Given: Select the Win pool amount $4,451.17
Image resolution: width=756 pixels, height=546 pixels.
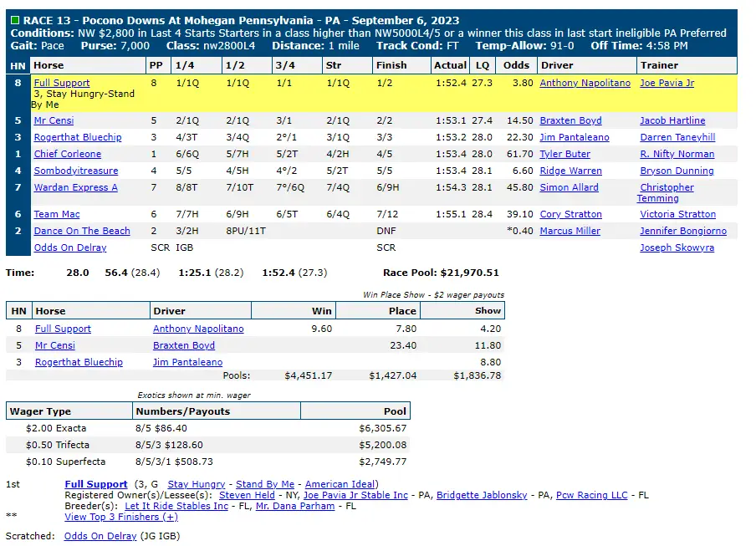Looking at the screenshot, I should click(x=308, y=375).
